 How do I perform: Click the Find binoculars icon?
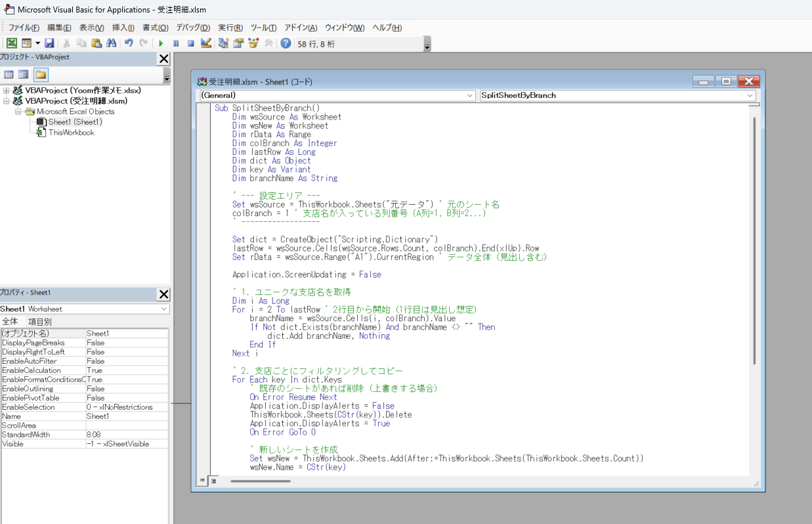click(111, 43)
